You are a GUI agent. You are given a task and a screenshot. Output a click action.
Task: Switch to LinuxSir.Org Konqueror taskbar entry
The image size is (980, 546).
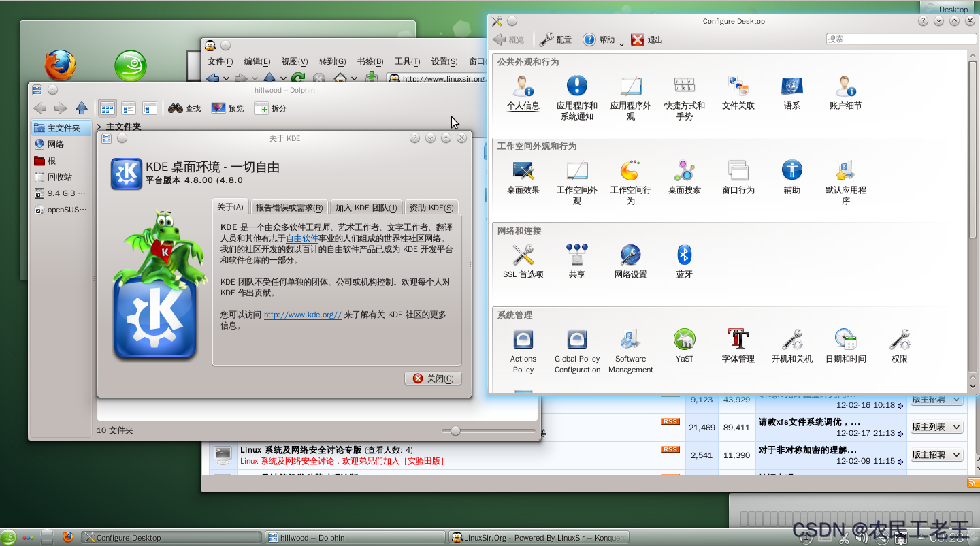[x=538, y=537]
